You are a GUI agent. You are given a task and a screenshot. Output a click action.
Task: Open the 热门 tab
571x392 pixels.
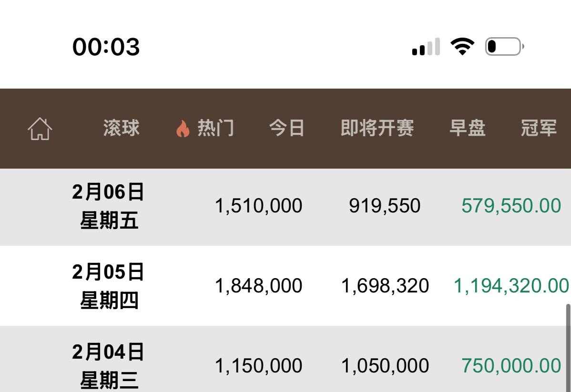coord(216,128)
